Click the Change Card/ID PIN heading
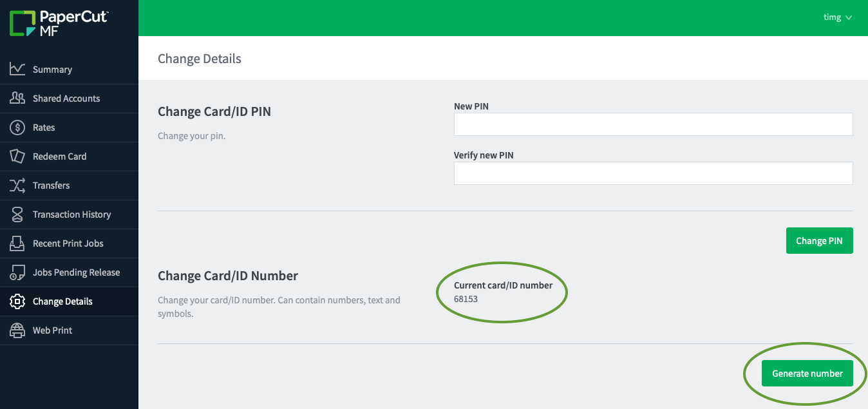 tap(214, 111)
